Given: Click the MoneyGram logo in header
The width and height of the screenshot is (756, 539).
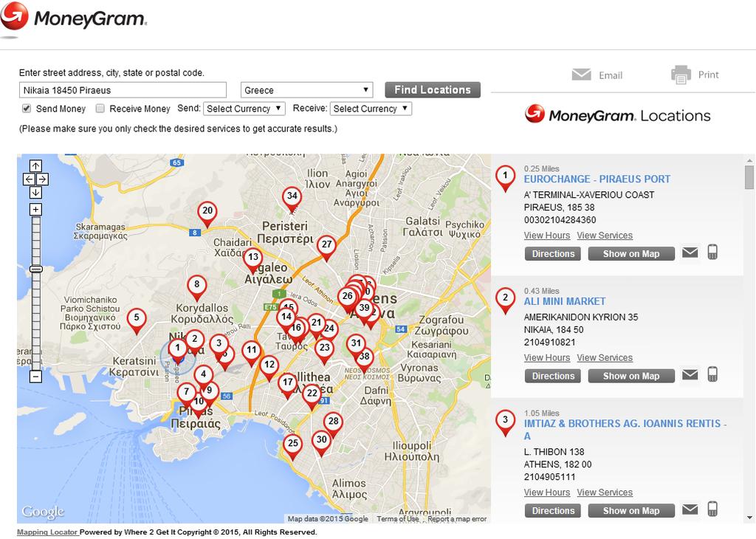Looking at the screenshot, I should [73, 18].
